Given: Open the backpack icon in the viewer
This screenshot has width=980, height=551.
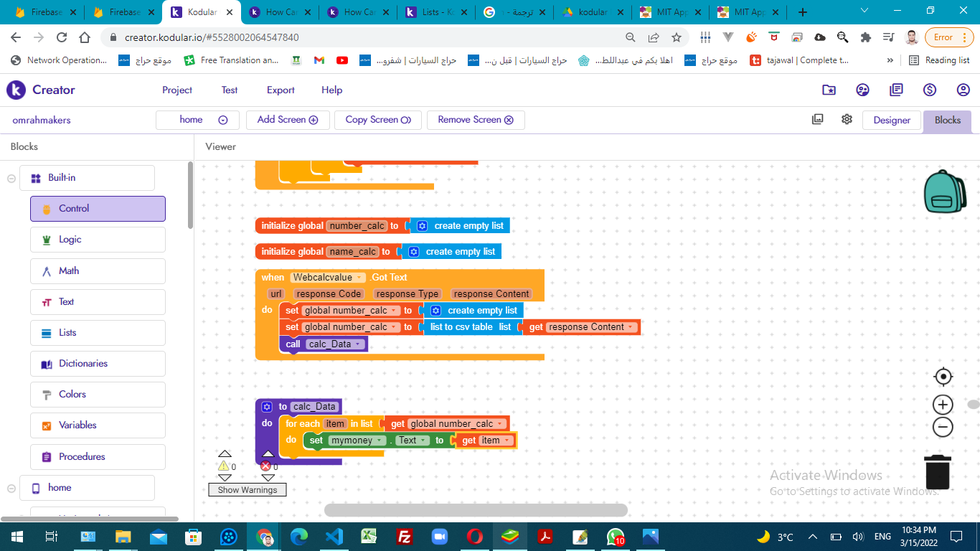Looking at the screenshot, I should [946, 192].
